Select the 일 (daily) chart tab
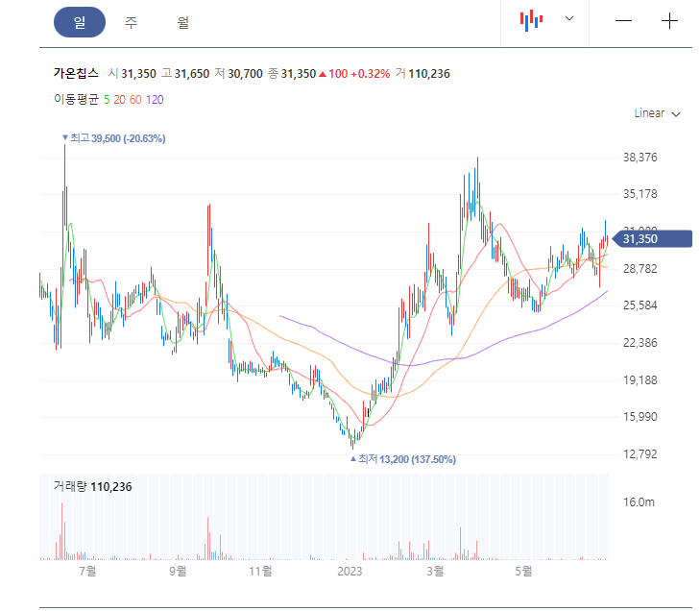This screenshot has width=700, height=611. (x=80, y=22)
